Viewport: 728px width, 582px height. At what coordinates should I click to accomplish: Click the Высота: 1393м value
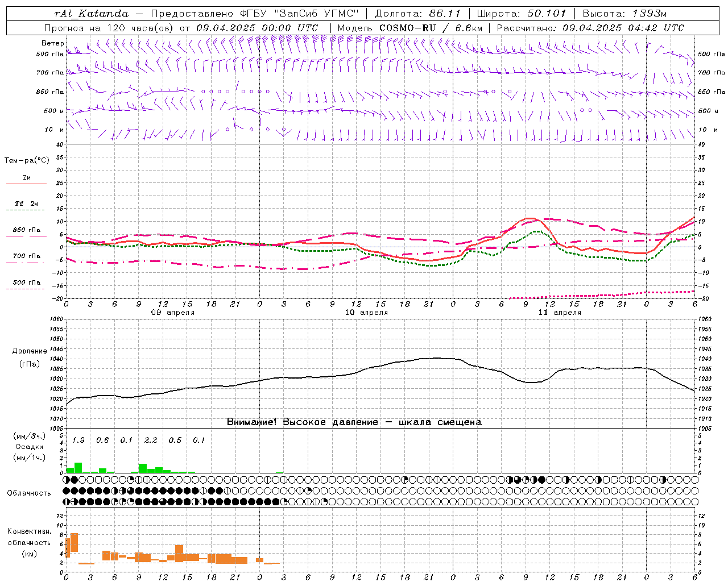coord(624,14)
